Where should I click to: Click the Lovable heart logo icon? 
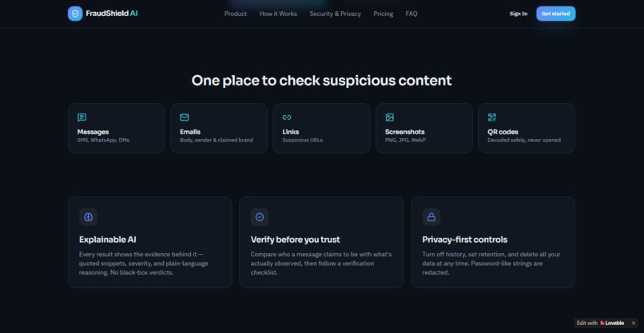602,323
